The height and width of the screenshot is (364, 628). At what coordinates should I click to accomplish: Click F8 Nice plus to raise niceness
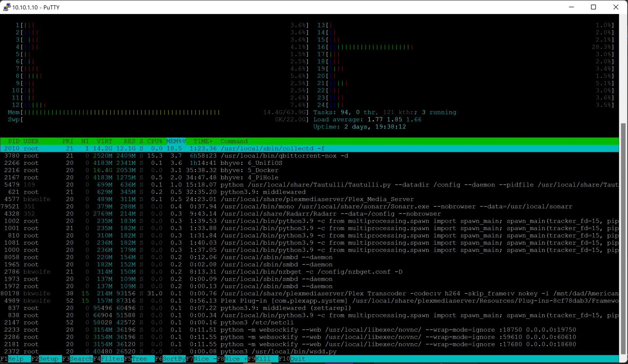pyautogui.click(x=232, y=359)
